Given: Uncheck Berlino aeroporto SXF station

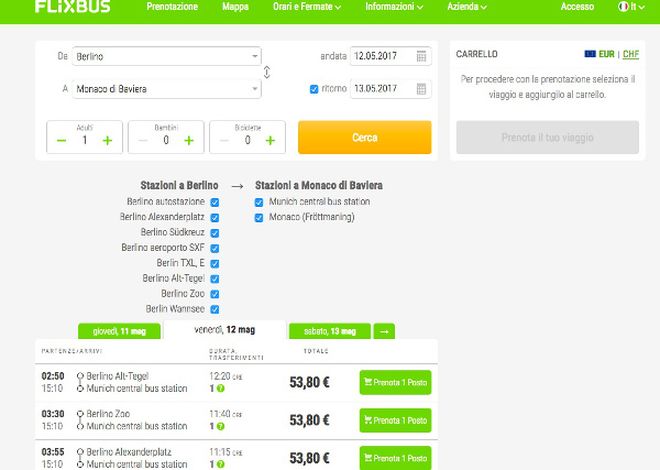Looking at the screenshot, I should [215, 248].
